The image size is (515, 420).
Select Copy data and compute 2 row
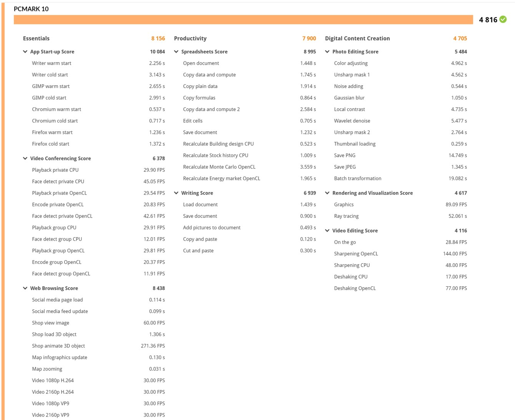click(249, 109)
